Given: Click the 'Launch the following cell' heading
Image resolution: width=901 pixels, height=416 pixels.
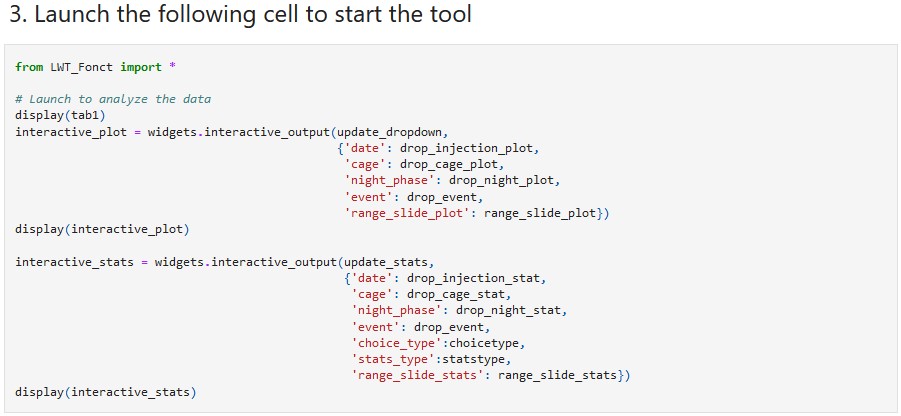Looking at the screenshot, I should tap(240, 15).
